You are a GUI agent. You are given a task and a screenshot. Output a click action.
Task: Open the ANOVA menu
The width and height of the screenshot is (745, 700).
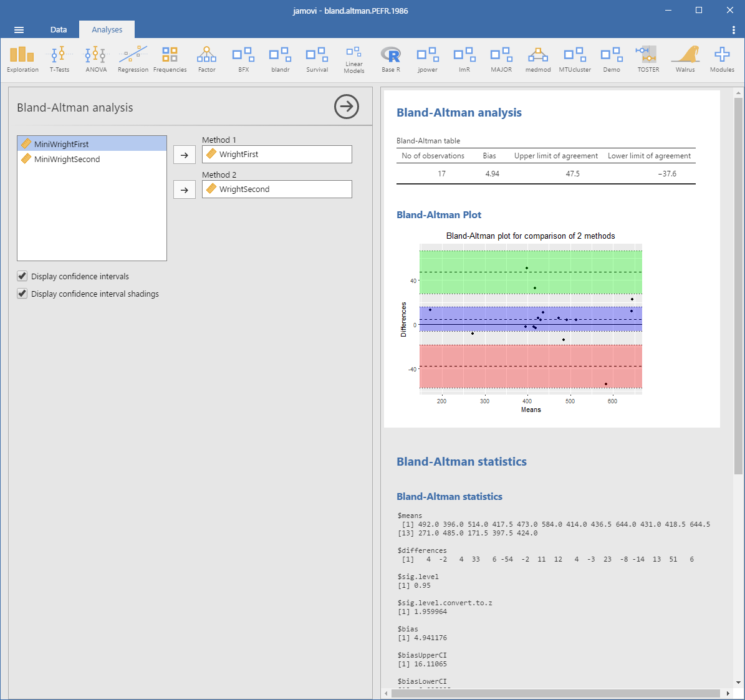point(96,59)
